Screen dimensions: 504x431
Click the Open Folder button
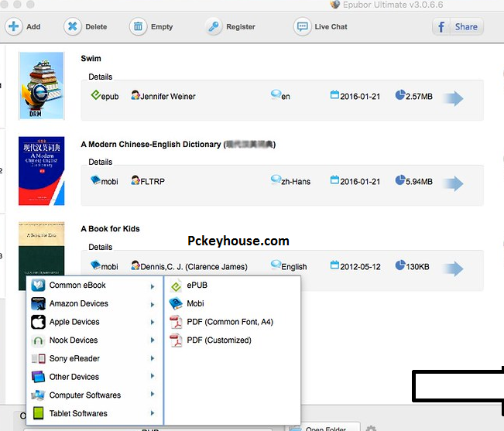(x=321, y=428)
